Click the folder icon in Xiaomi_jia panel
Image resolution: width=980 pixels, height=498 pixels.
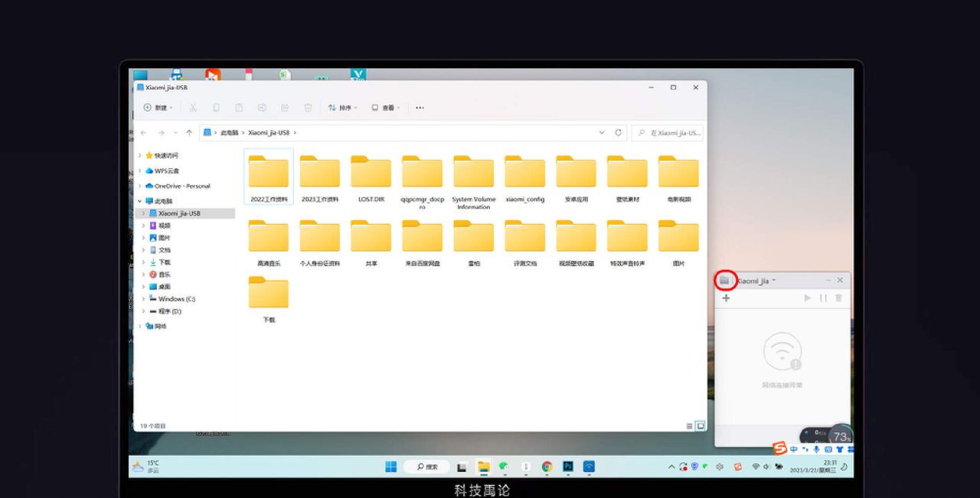click(724, 281)
